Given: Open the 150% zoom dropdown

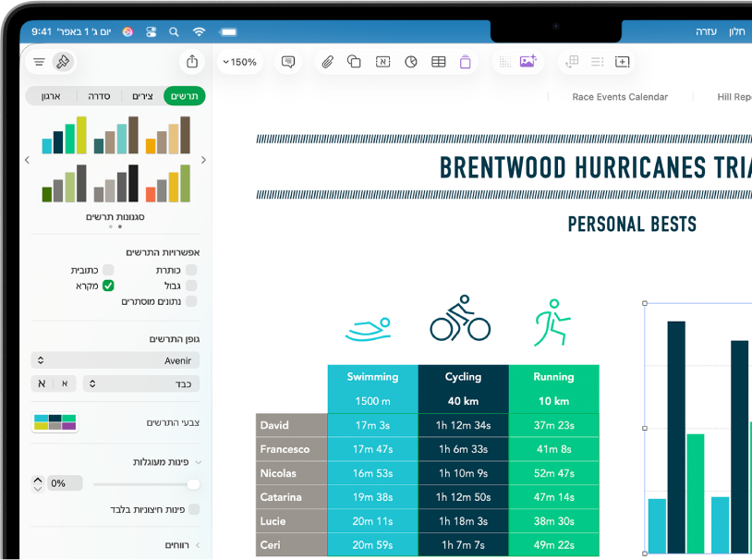Looking at the screenshot, I should [x=240, y=62].
